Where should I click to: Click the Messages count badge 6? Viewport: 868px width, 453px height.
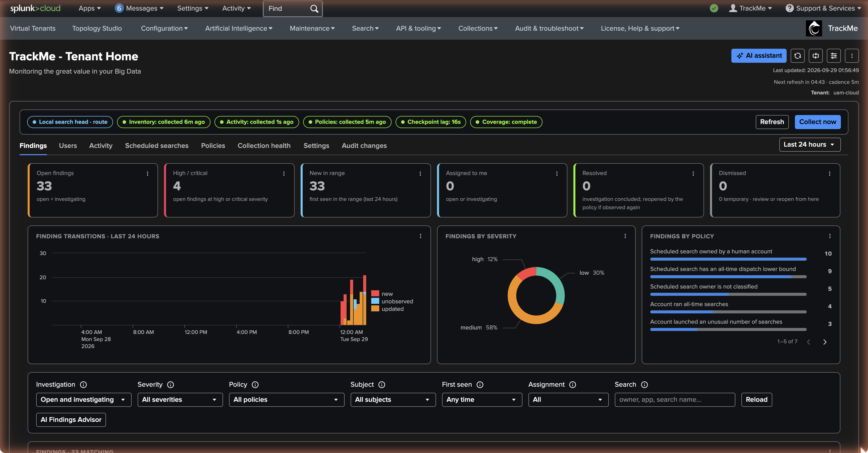coord(119,9)
